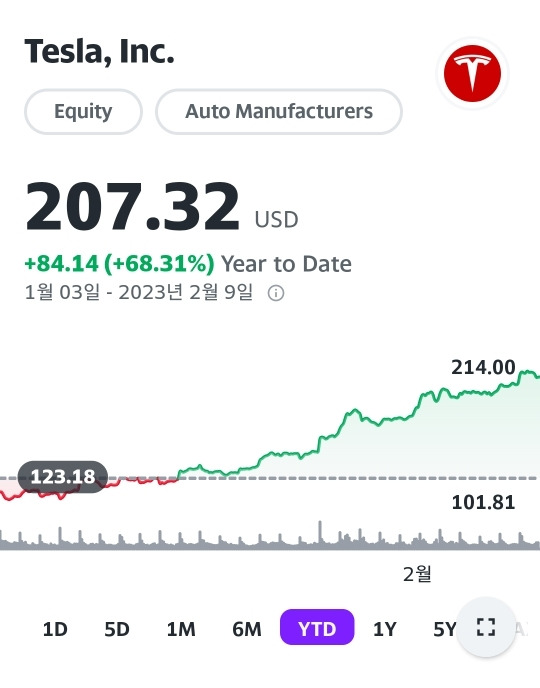Click the 207.32 price figure

coord(132,206)
